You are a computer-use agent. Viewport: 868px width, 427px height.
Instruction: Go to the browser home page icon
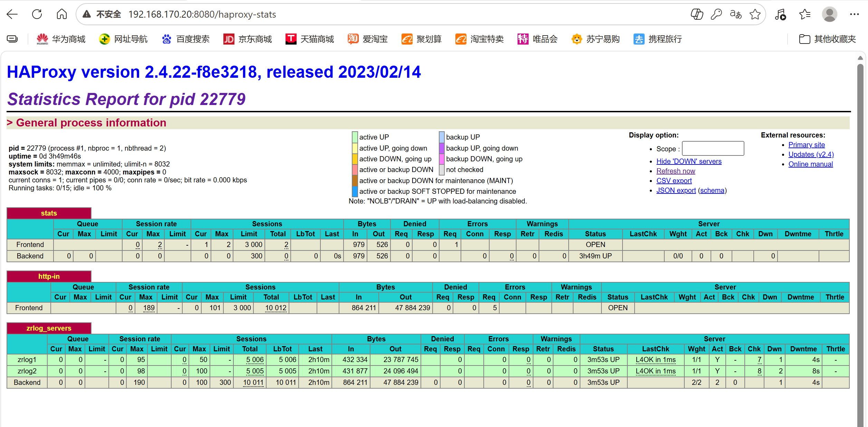click(61, 14)
